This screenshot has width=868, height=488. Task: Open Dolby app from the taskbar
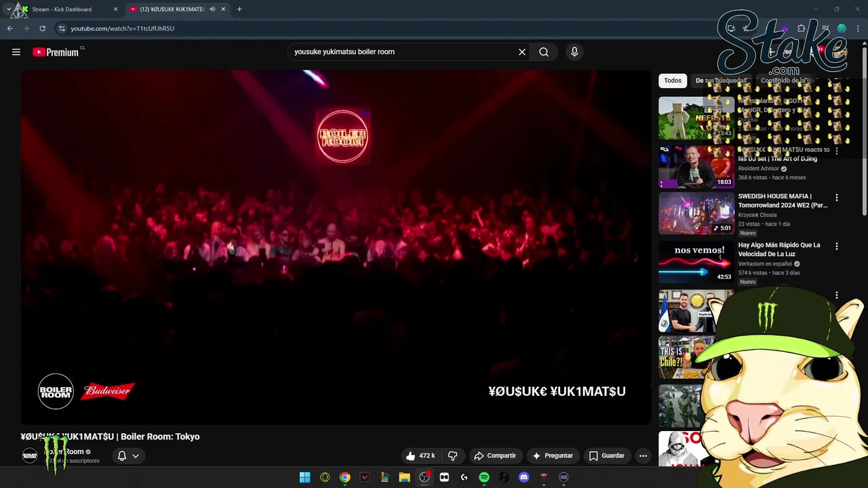coord(444,477)
